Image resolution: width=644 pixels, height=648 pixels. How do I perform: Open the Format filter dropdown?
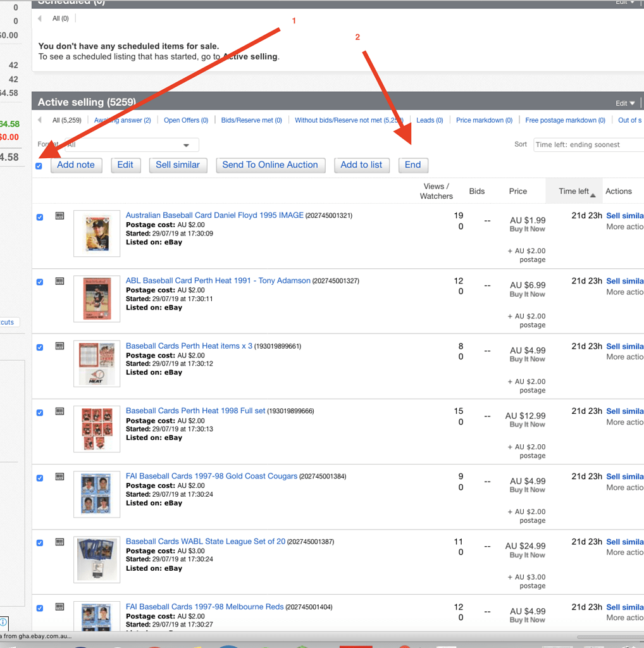132,145
